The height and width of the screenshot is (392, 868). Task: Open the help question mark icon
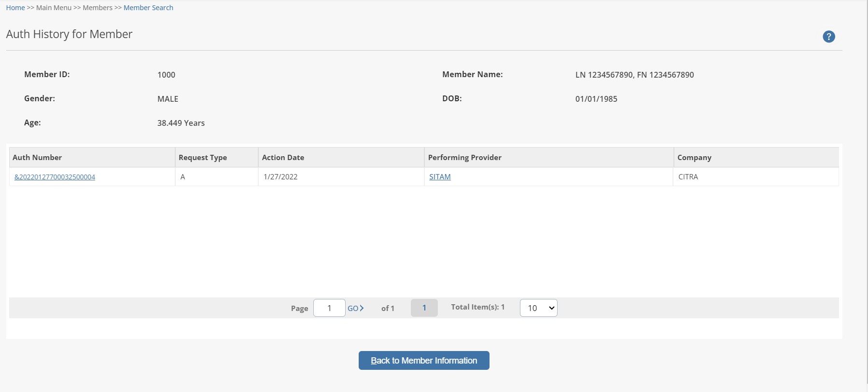[x=828, y=37]
